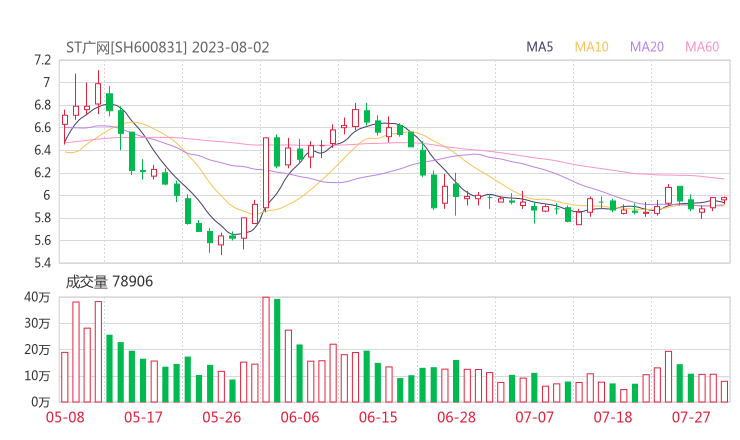Click the MA5 legend label

tap(539, 47)
